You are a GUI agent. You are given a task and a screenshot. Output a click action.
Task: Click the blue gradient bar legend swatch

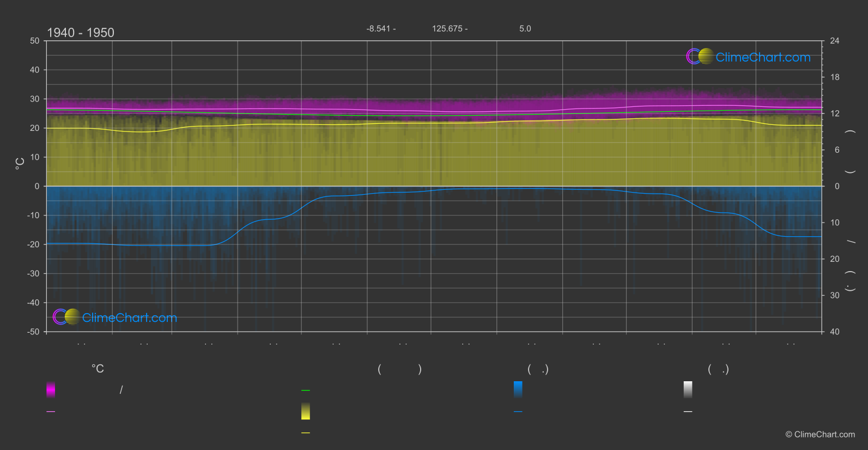pyautogui.click(x=518, y=389)
